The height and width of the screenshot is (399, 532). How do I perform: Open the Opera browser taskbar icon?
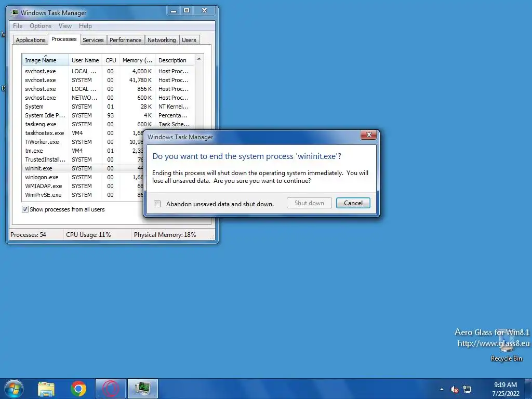coord(111,389)
